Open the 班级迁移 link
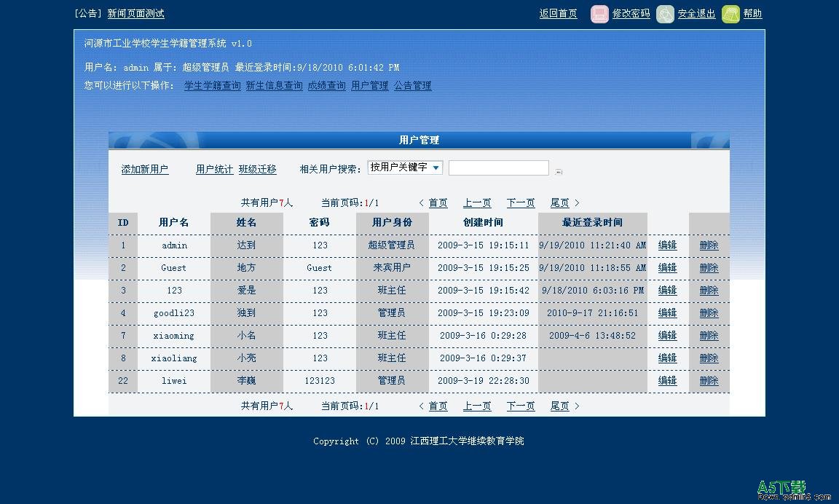 pyautogui.click(x=257, y=170)
